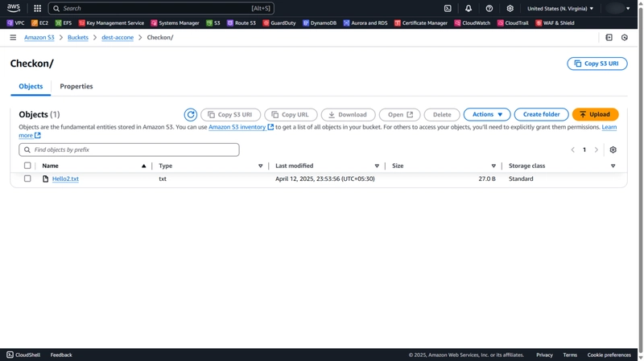Focus the Find objects by prefix field

point(129,150)
